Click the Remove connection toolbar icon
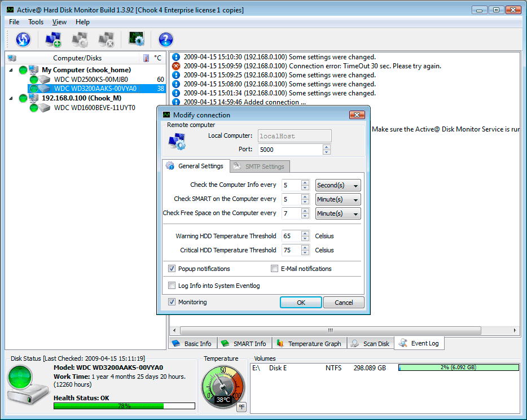Image resolution: width=527 pixels, height=420 pixels. (x=106, y=40)
